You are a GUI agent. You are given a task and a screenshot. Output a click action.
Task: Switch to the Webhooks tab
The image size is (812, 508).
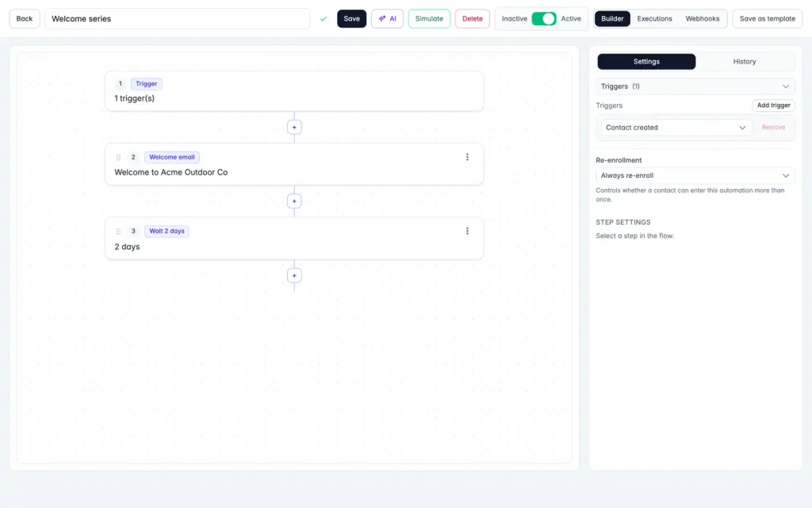coord(703,19)
